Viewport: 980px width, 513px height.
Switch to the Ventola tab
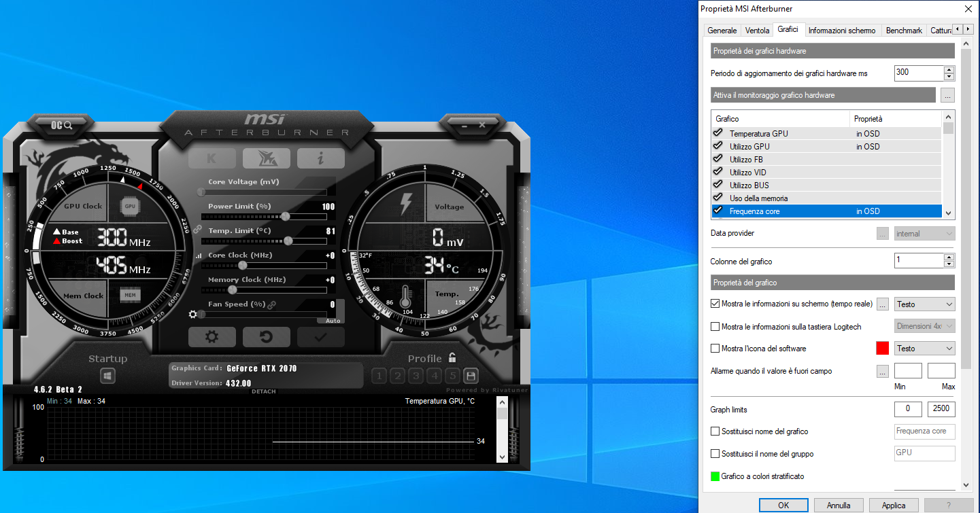click(758, 31)
